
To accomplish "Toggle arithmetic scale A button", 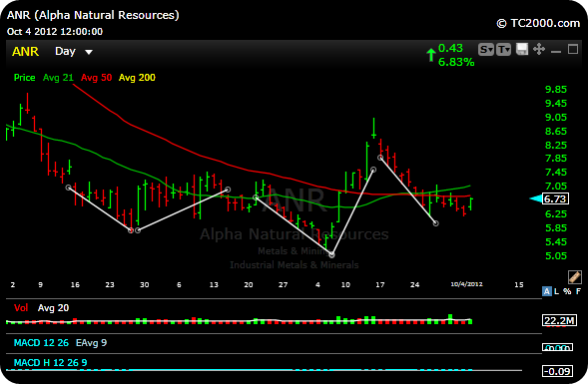I will [x=546, y=291].
